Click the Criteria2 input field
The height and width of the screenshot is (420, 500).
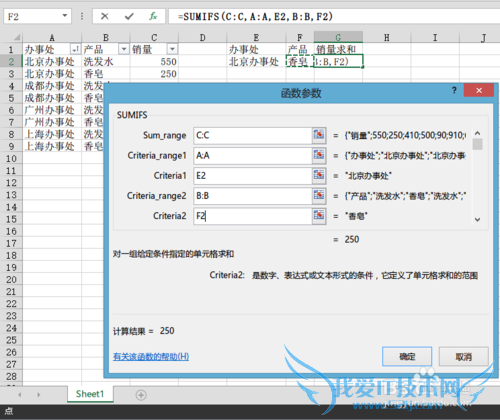pyautogui.click(x=253, y=216)
